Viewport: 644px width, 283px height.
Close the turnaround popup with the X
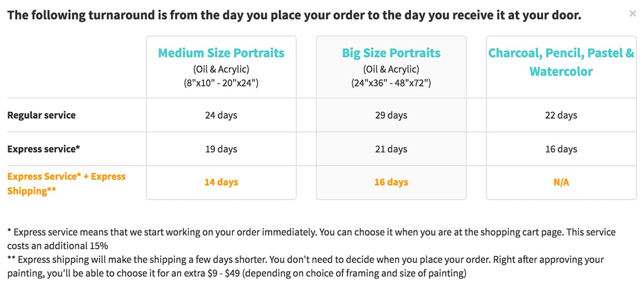632,14
